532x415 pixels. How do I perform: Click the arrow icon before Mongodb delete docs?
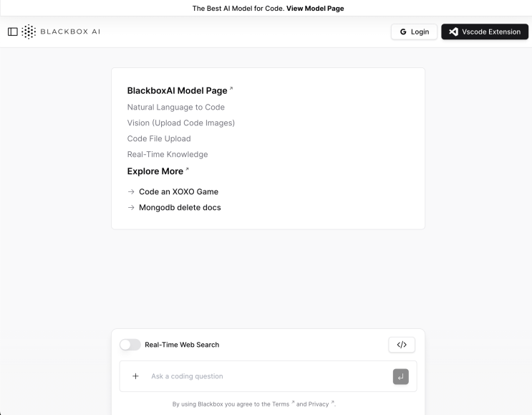pyautogui.click(x=131, y=208)
